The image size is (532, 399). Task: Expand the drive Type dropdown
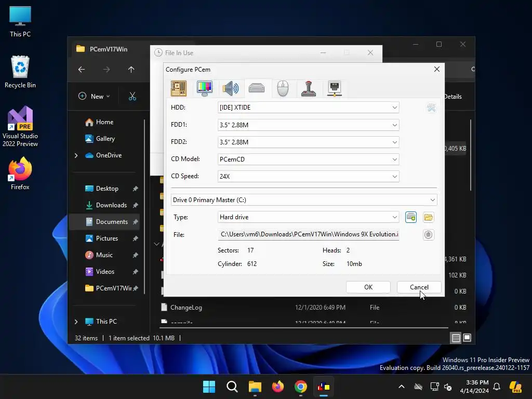[x=308, y=217]
